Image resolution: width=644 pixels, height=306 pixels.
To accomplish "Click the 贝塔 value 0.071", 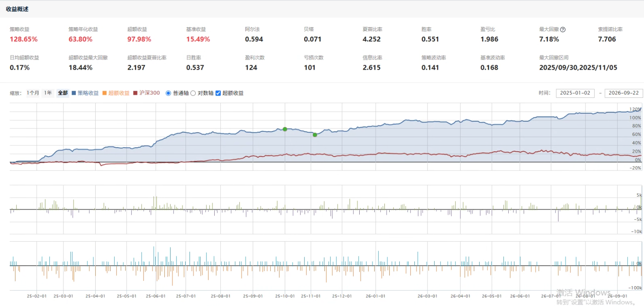I will (x=313, y=39).
